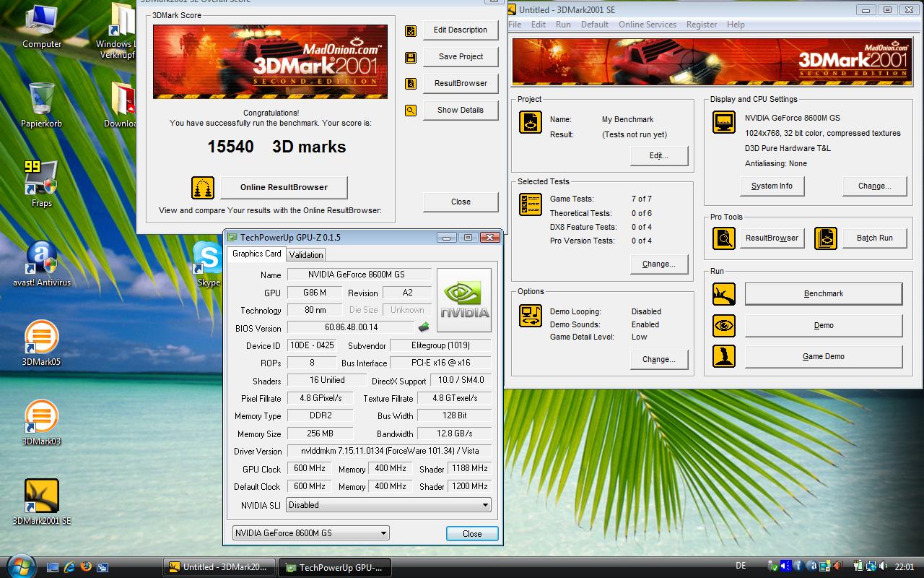Open the Fraps desktop shortcut
The image size is (924, 578).
(x=41, y=184)
